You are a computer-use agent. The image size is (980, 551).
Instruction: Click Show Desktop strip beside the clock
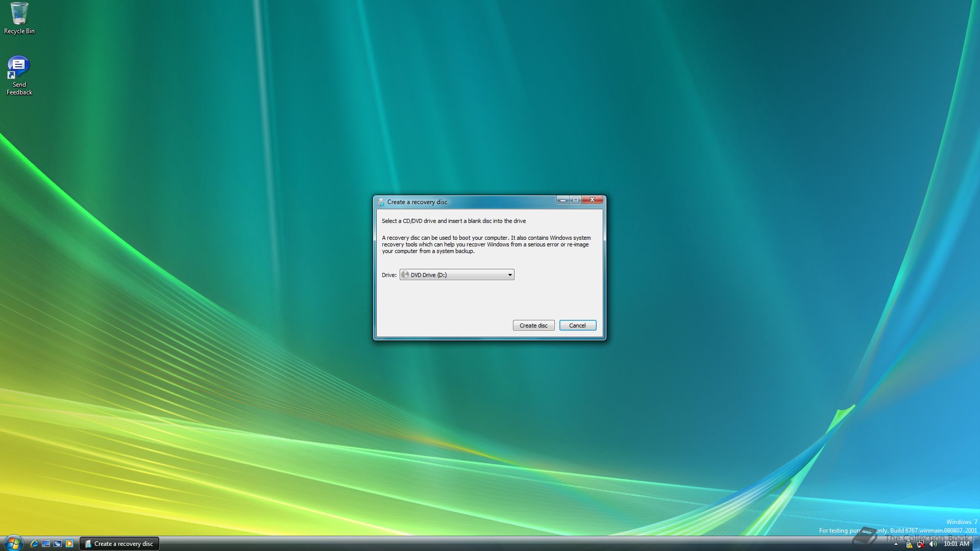tap(976, 544)
